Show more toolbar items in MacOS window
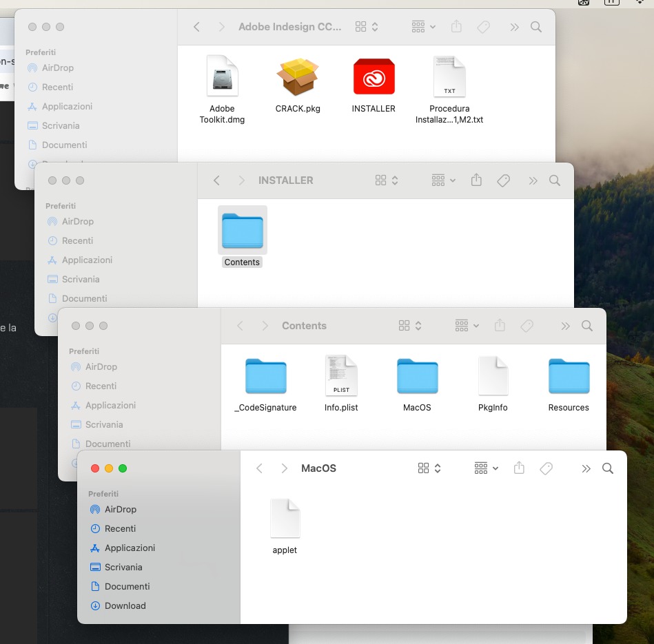Image resolution: width=654 pixels, height=644 pixels. 586,469
